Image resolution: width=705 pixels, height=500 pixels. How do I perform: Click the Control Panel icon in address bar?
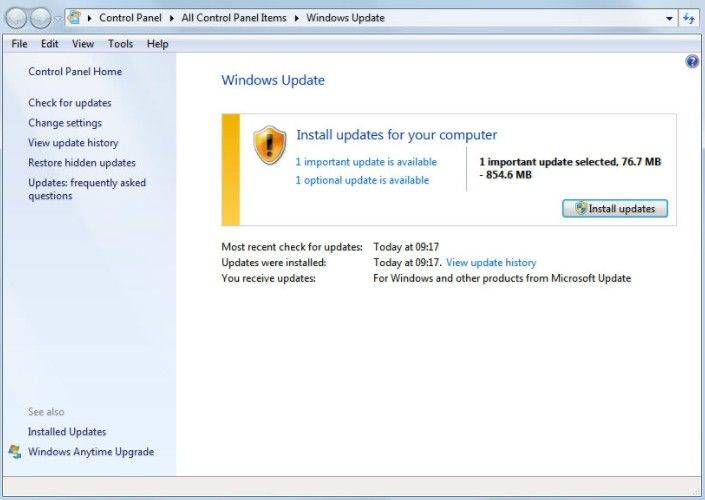(74, 18)
